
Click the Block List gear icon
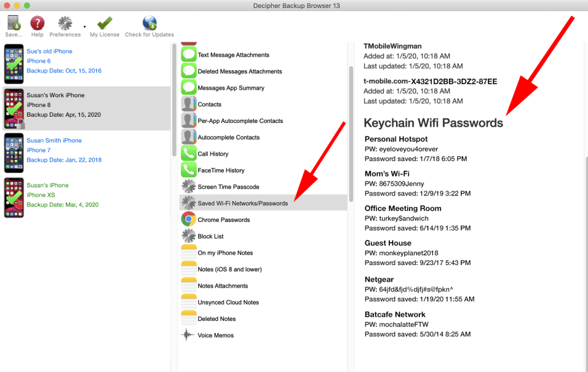click(188, 236)
